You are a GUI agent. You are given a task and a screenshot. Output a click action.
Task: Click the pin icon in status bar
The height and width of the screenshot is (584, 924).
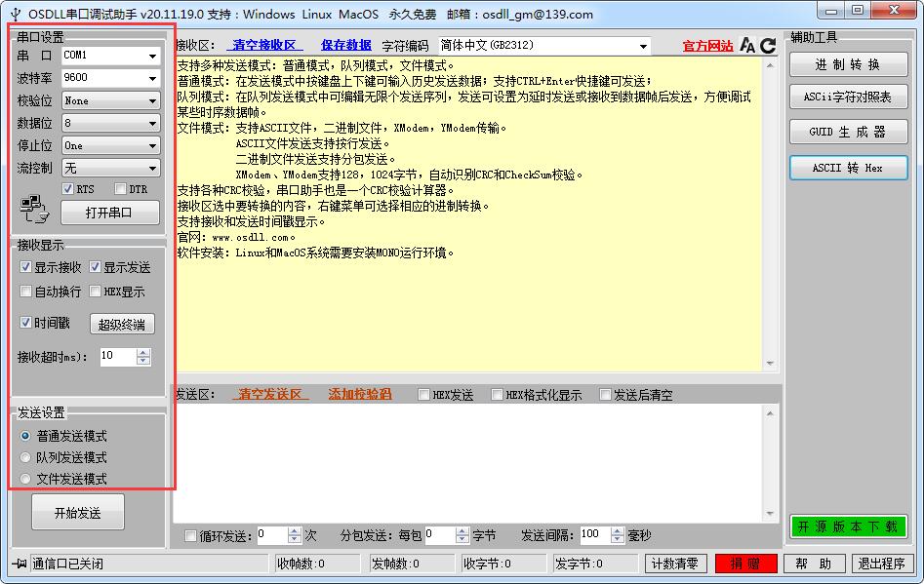point(20,564)
